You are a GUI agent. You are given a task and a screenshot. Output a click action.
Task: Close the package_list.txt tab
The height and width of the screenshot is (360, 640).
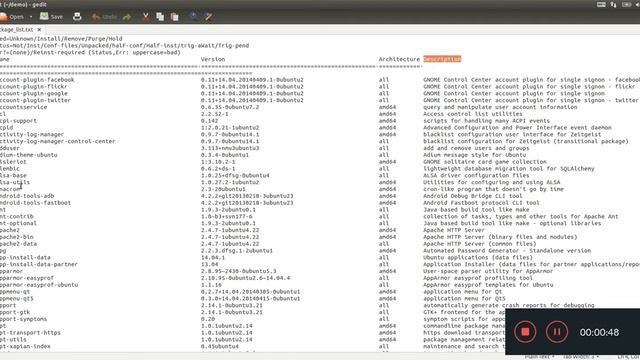[39, 29]
